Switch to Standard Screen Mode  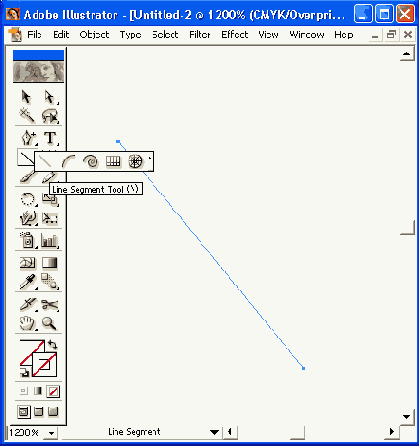pos(24,412)
